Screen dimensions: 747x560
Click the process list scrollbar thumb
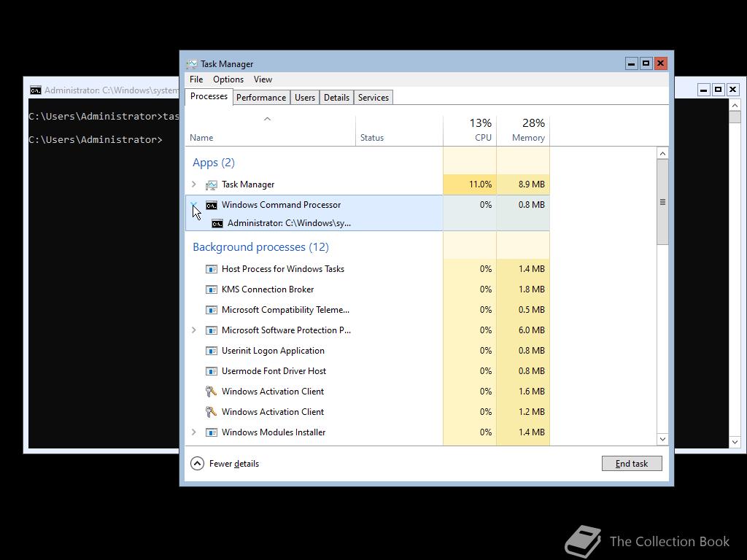(662, 202)
